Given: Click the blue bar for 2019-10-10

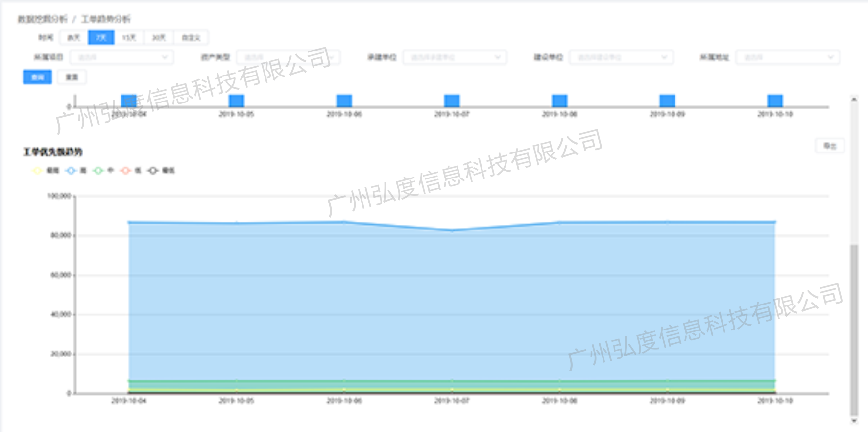Looking at the screenshot, I should (x=775, y=101).
